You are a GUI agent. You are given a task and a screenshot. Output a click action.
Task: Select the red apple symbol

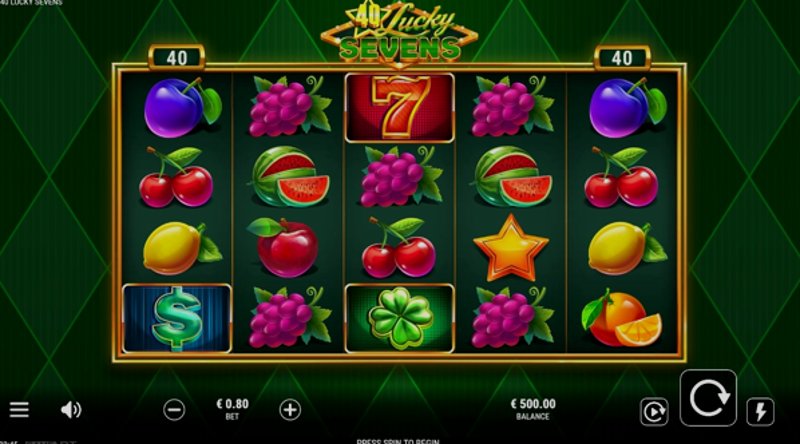point(284,248)
